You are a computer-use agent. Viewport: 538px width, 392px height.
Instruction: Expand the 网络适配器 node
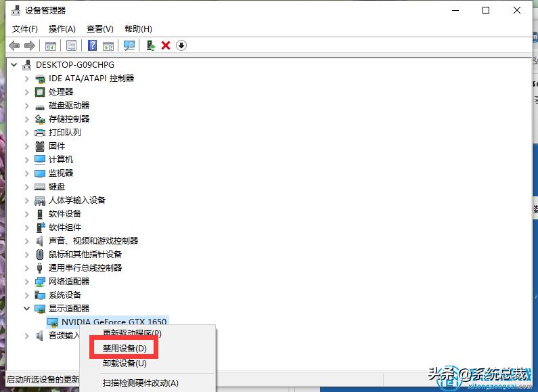click(x=27, y=282)
